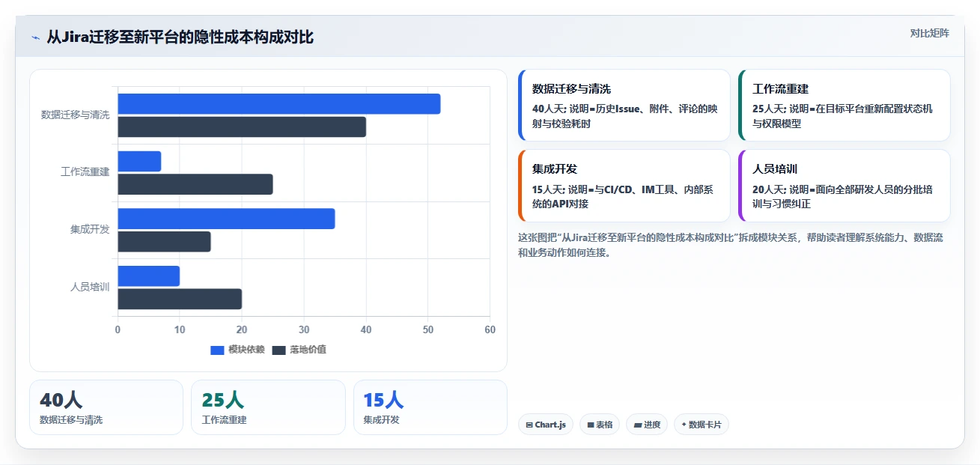The width and height of the screenshot is (980, 465).
Task: Click the dark bar for 集成开发
Action: point(164,242)
